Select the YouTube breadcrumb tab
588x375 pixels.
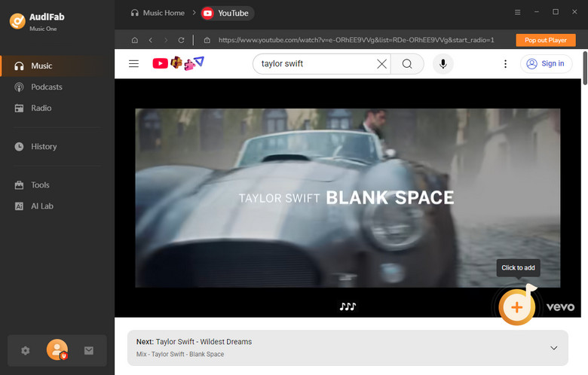coord(227,13)
